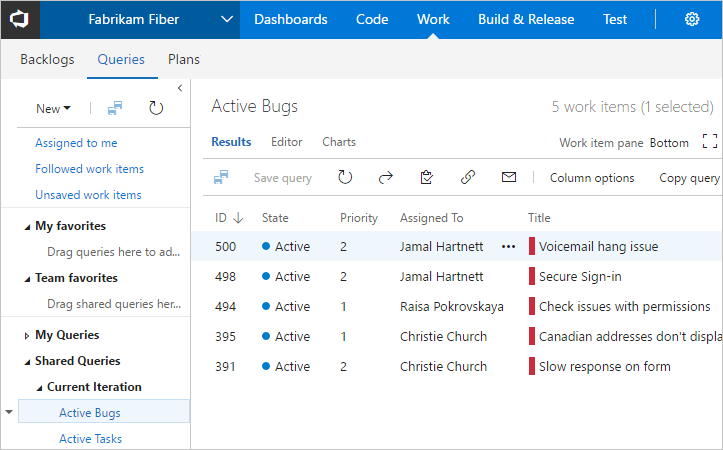
Task: Click the State column header
Action: pyautogui.click(x=275, y=218)
